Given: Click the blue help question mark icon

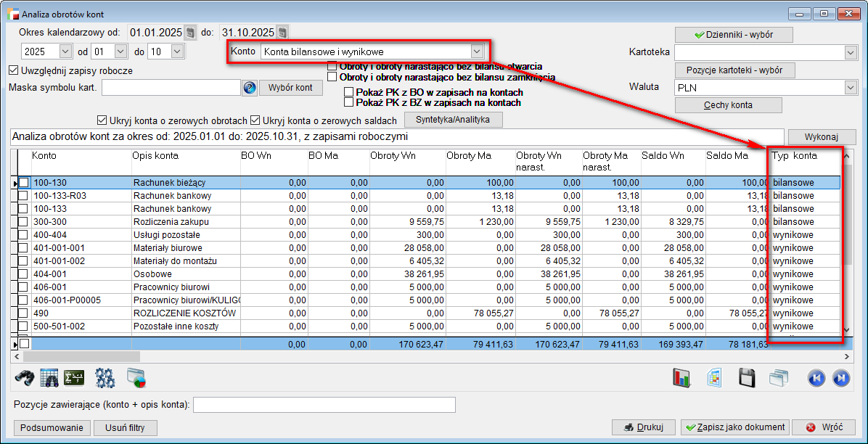Looking at the screenshot, I should [250, 88].
